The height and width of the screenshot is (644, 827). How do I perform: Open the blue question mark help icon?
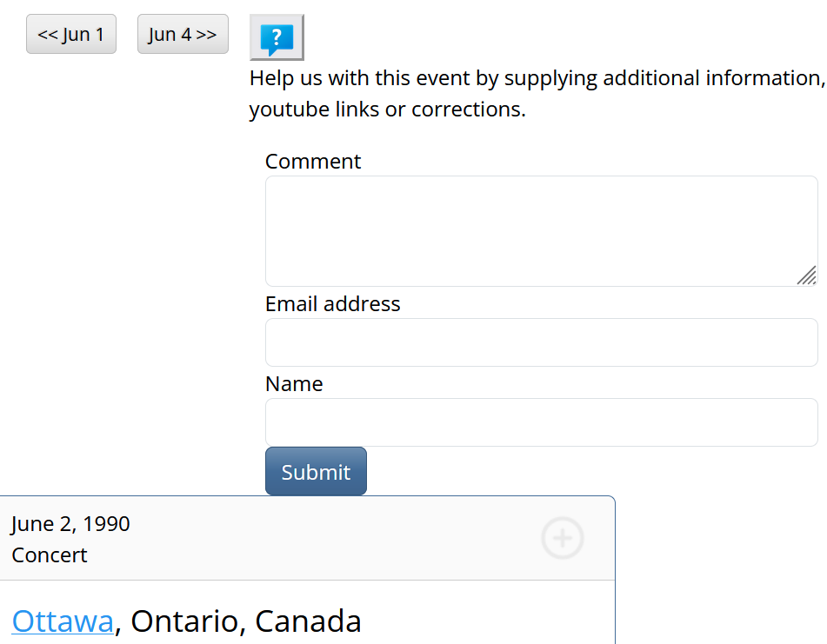[x=277, y=37]
